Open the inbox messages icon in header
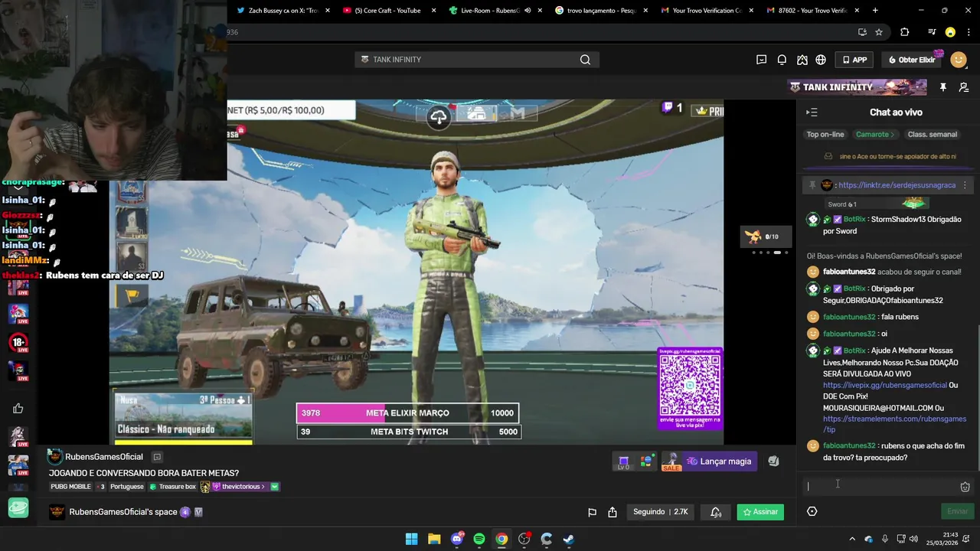980x551 pixels. click(761, 60)
